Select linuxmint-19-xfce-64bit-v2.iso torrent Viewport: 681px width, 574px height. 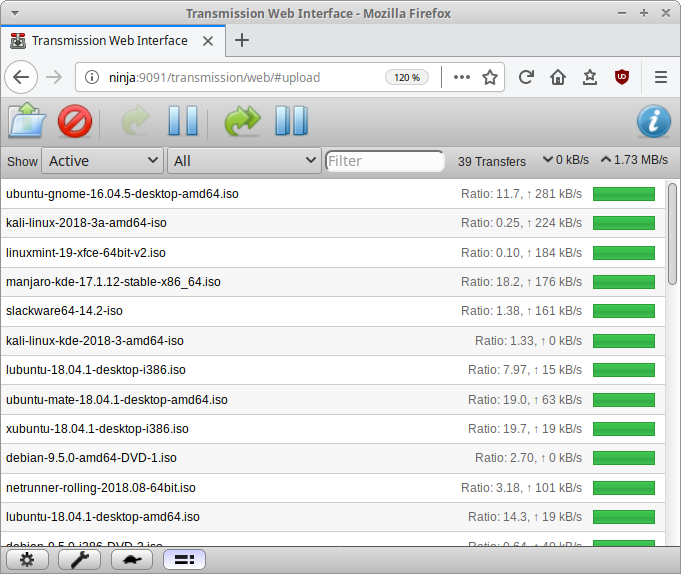[x=333, y=253]
